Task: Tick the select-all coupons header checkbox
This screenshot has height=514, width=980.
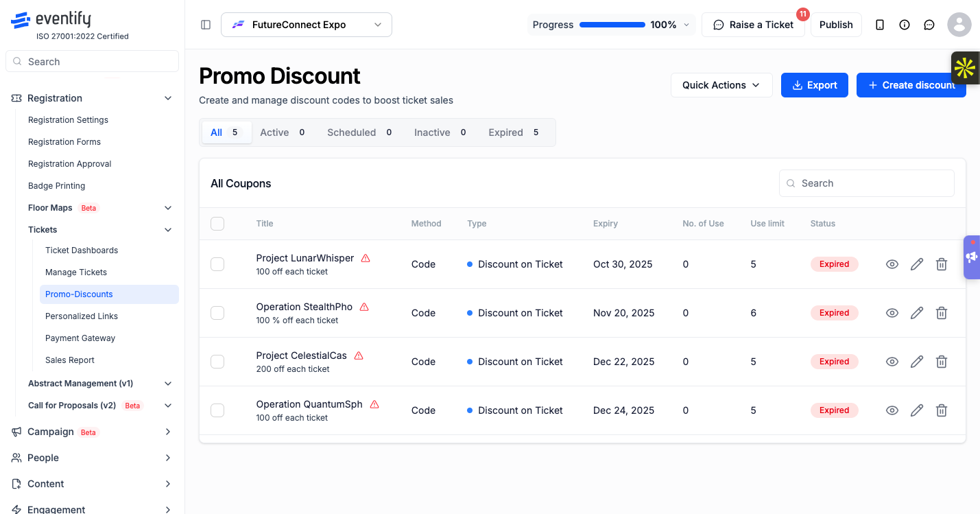Action: pyautogui.click(x=217, y=224)
